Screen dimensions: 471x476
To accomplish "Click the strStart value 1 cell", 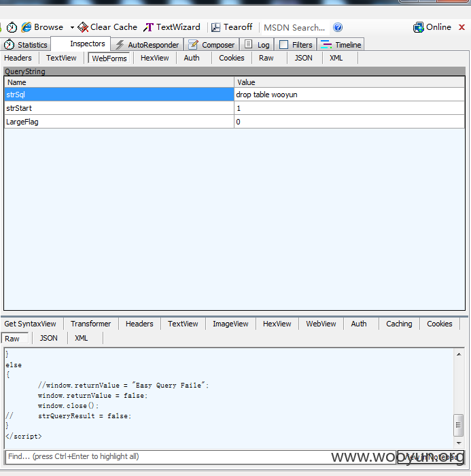I will [x=349, y=108].
